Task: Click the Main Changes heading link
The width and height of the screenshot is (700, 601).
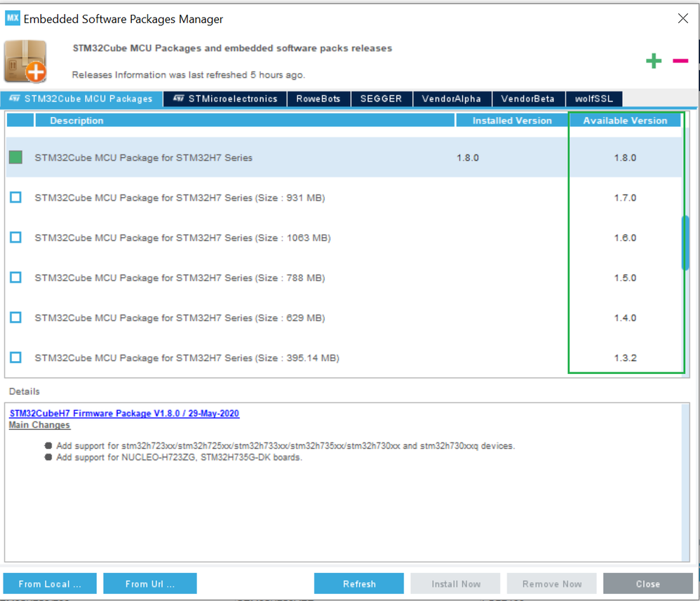Action: [40, 425]
